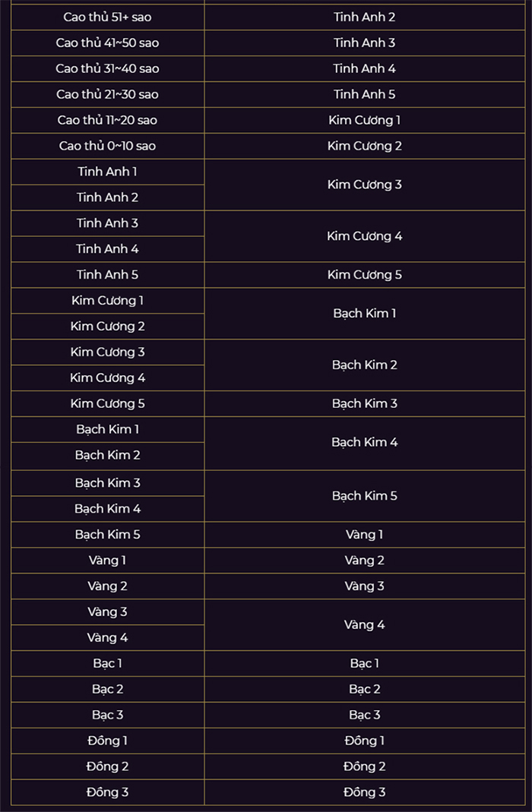Click the 'Kim Cương 5' left-column cell
Viewport: 532px width, 812px height.
pos(108,404)
